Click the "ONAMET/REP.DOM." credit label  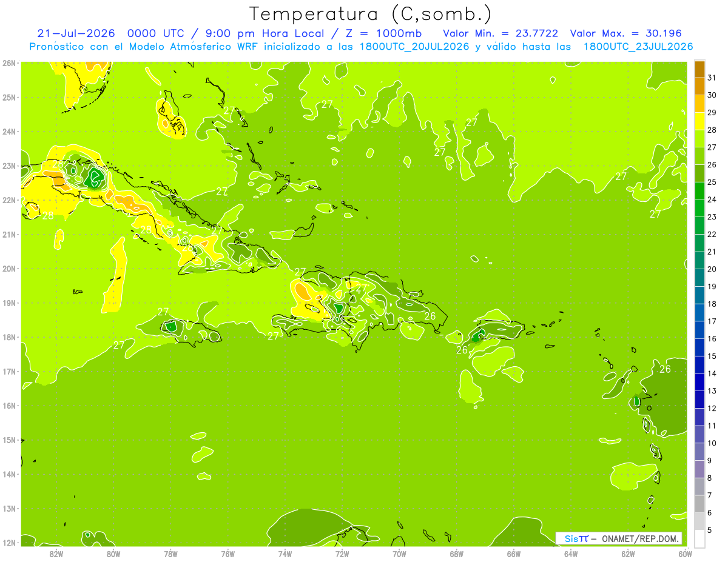point(641,538)
